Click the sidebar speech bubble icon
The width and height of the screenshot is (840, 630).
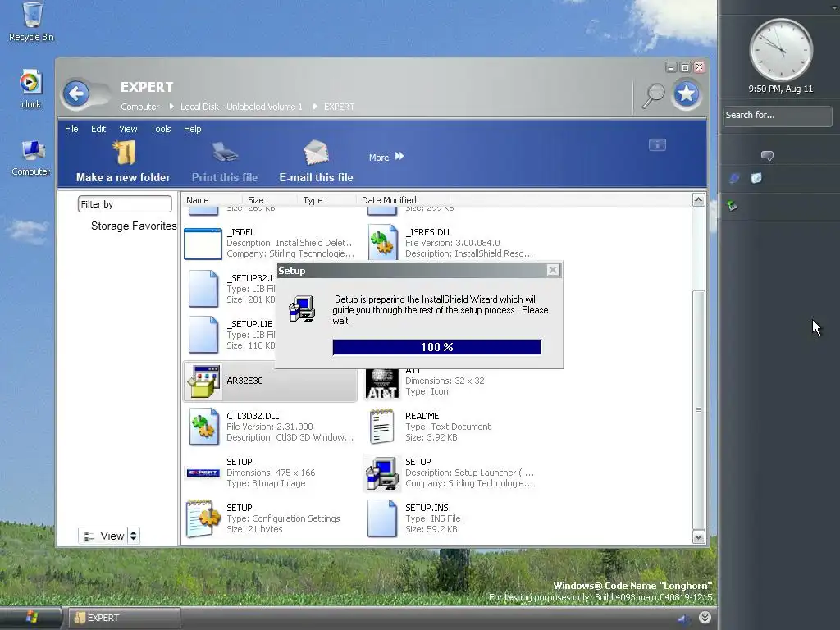point(767,155)
